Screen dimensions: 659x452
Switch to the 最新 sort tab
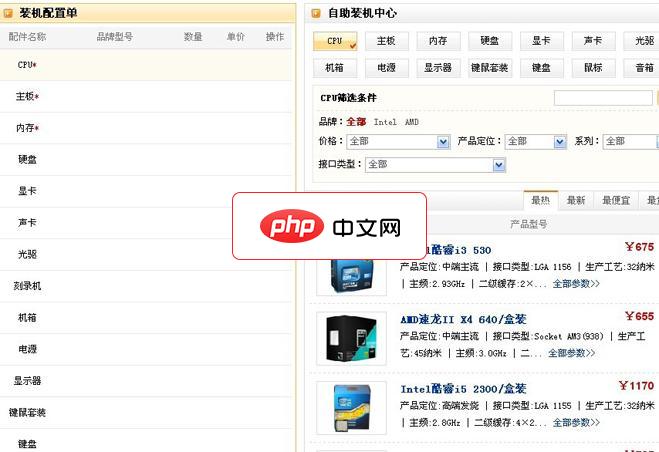pos(576,201)
